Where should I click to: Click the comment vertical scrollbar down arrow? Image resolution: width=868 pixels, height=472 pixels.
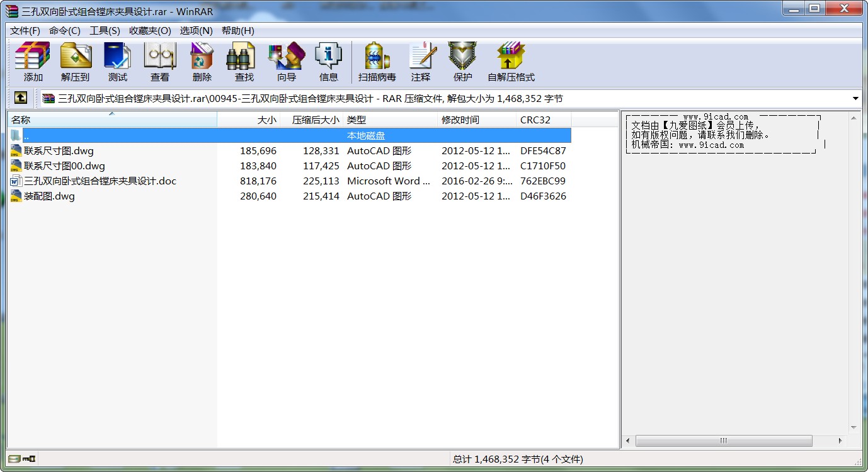tap(854, 427)
